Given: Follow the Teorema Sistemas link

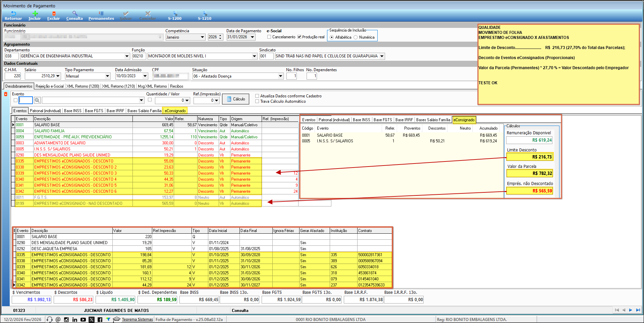Looking at the screenshot, I should point(137,320).
